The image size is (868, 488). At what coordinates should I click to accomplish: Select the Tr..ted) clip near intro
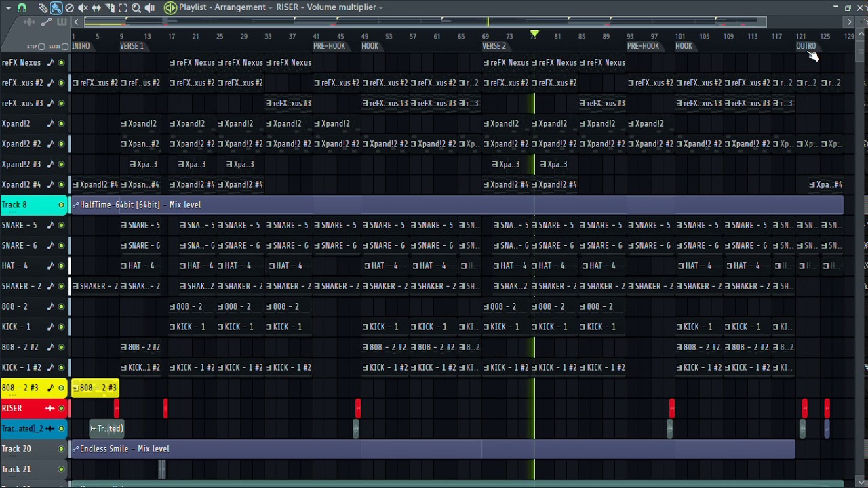tap(106, 428)
